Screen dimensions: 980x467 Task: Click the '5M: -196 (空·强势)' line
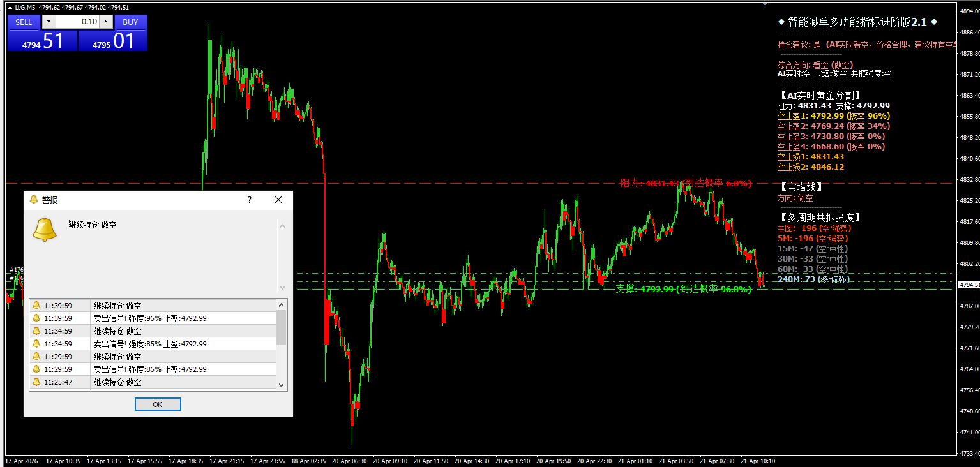[814, 238]
